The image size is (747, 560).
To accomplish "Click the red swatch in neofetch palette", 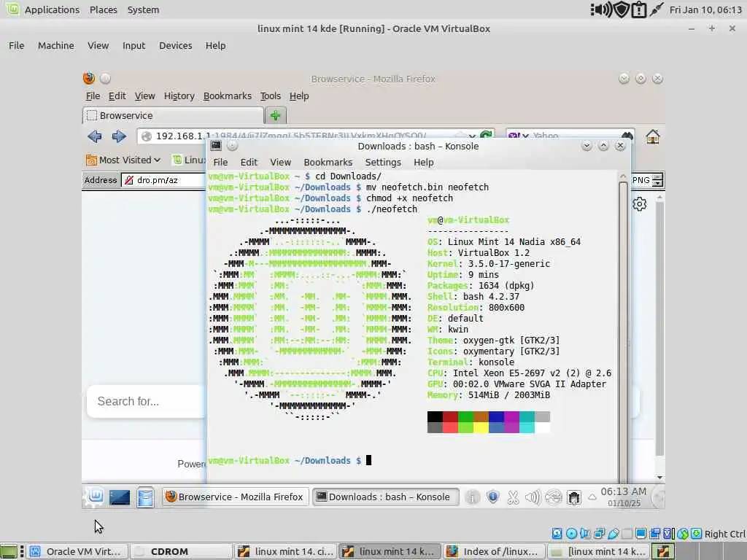I will tap(450, 416).
